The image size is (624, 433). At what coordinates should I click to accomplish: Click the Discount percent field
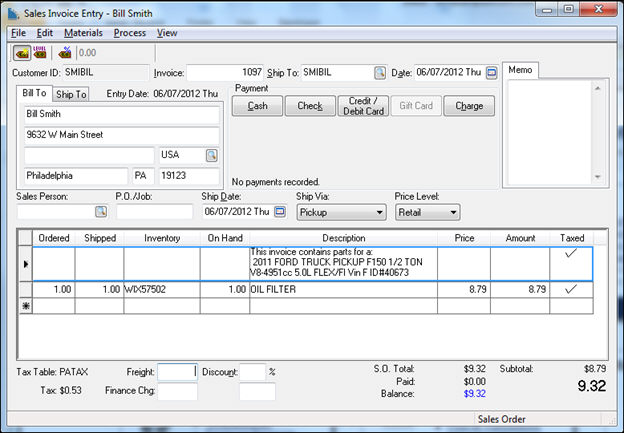(252, 372)
